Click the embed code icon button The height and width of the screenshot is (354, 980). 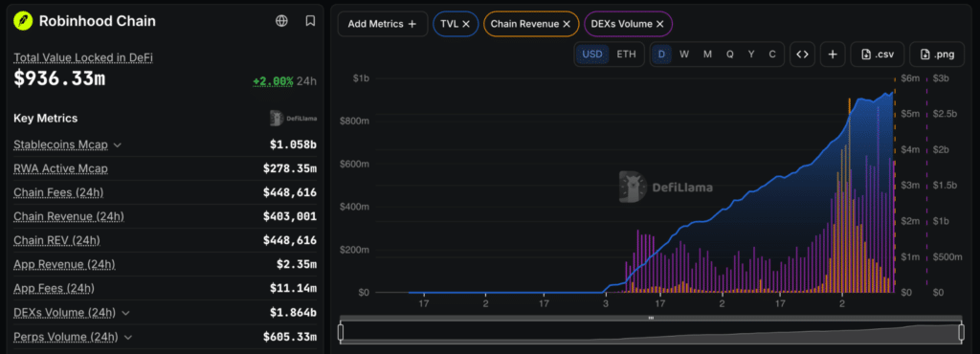pyautogui.click(x=802, y=55)
